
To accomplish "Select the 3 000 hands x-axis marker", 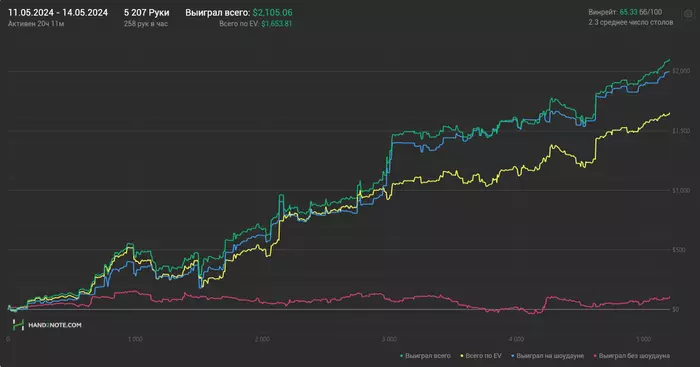I will pyautogui.click(x=389, y=339).
